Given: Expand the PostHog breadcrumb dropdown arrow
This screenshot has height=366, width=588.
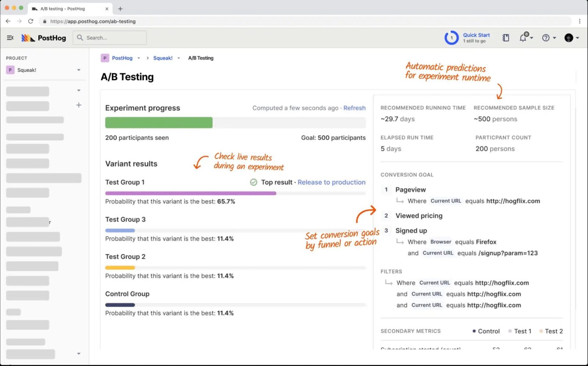Looking at the screenshot, I should pos(139,58).
